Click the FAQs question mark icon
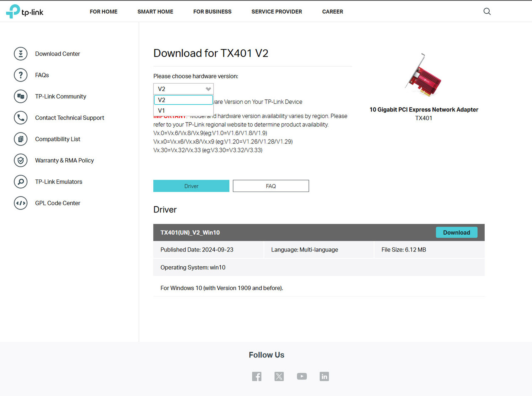 (21, 75)
